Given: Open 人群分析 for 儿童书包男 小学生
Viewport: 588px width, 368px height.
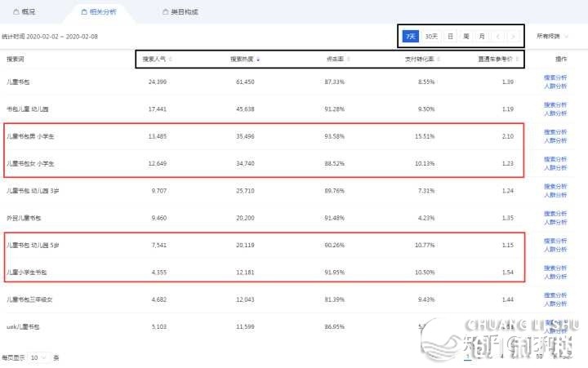Looking at the screenshot, I should click(555, 140).
